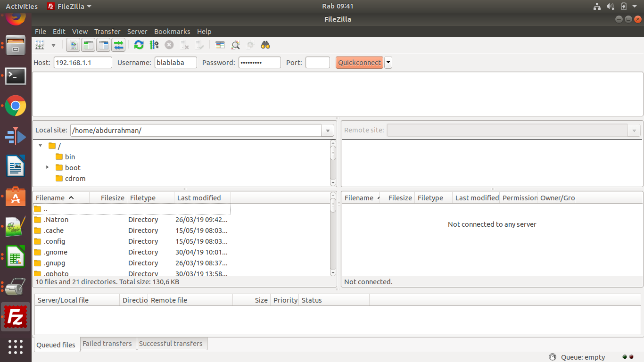The image size is (644, 362).
Task: Select the cdrom folder in tree
Action: click(70, 179)
